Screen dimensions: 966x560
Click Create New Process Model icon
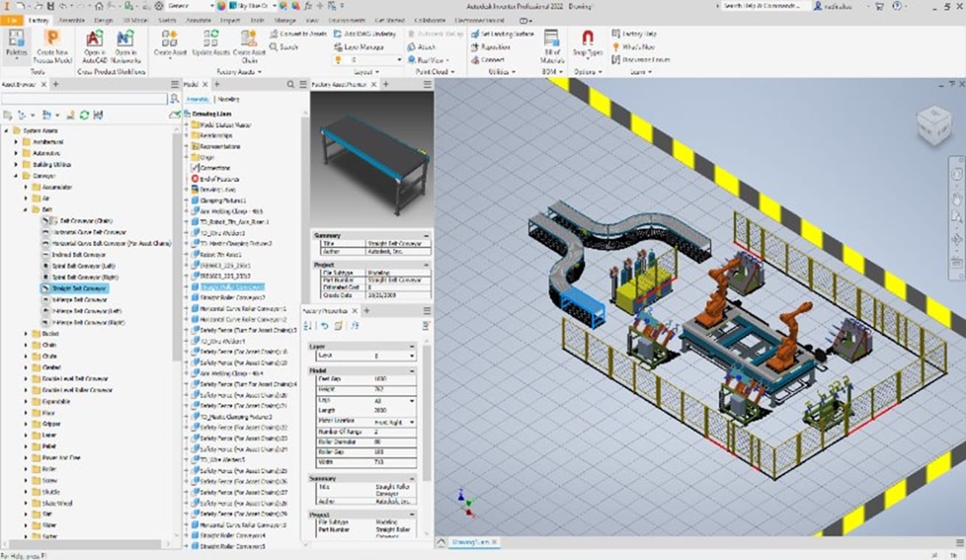pyautogui.click(x=52, y=46)
